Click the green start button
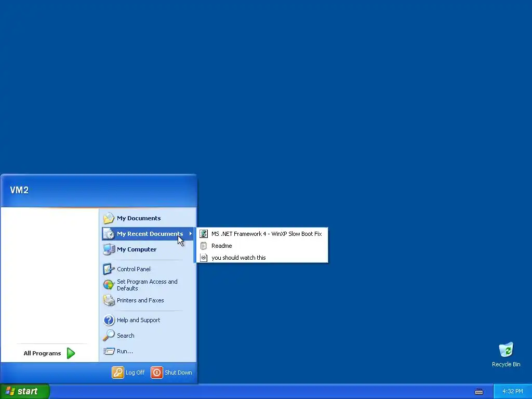This screenshot has width=532, height=399. (x=25, y=392)
